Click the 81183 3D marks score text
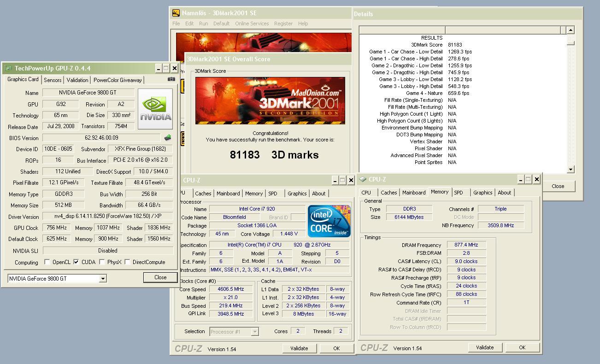This screenshot has height=364, width=600. tap(274, 155)
